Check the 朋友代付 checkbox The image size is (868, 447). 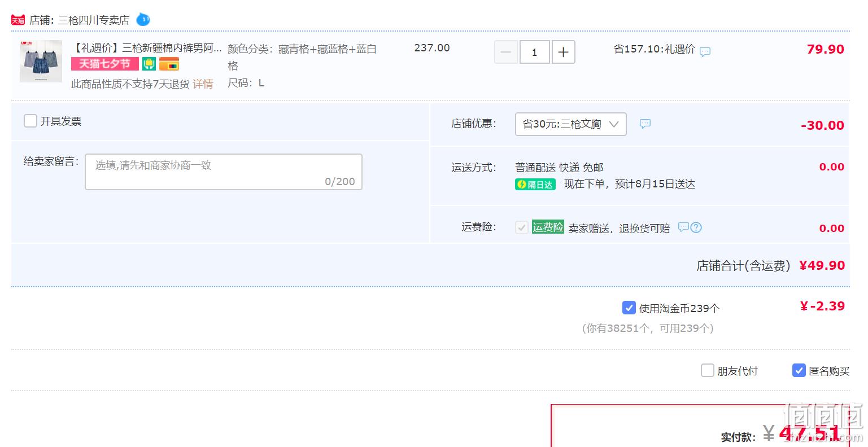point(707,370)
